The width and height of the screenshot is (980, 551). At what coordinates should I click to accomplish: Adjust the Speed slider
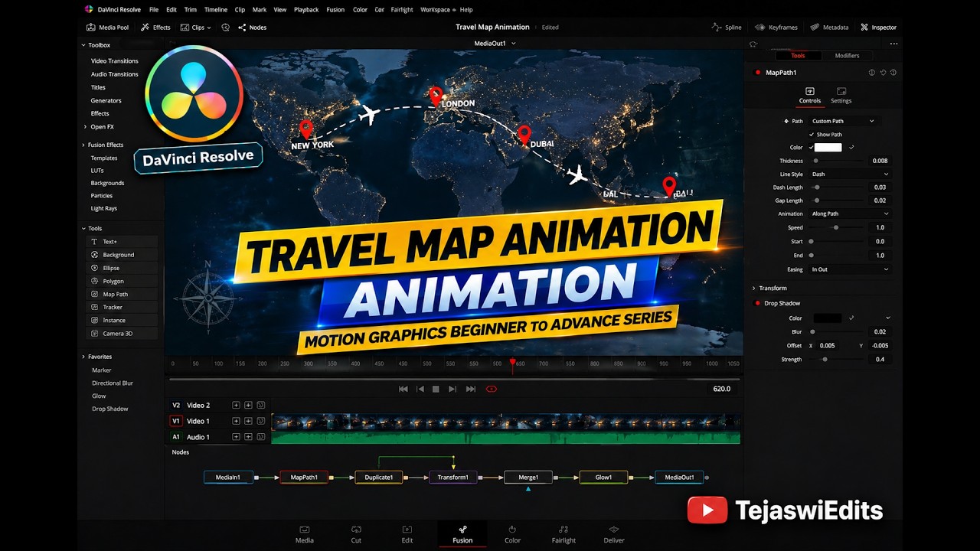coord(836,228)
